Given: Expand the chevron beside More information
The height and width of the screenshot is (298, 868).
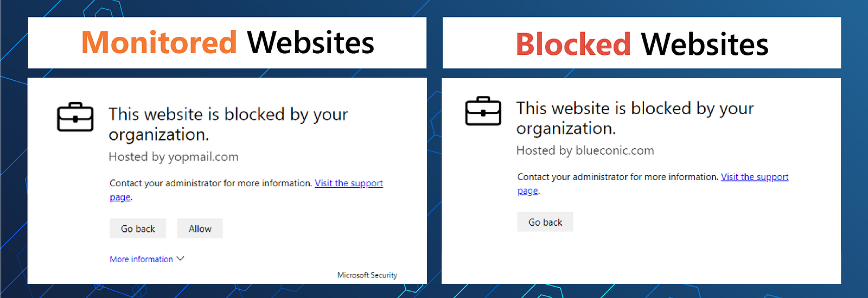Looking at the screenshot, I should point(181,258).
